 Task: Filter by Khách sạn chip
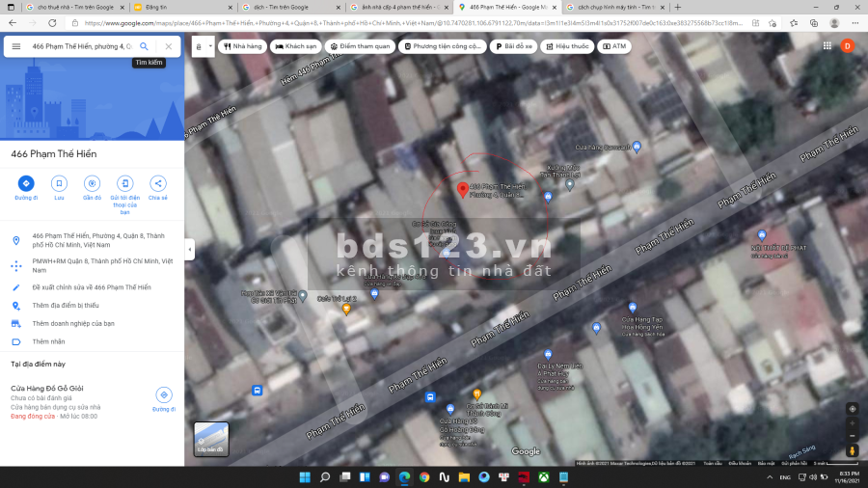click(296, 46)
